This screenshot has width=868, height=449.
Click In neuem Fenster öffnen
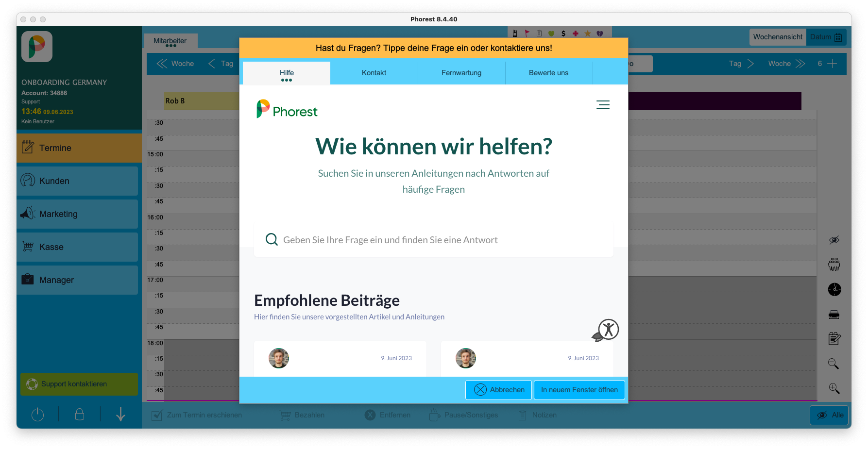579,390
